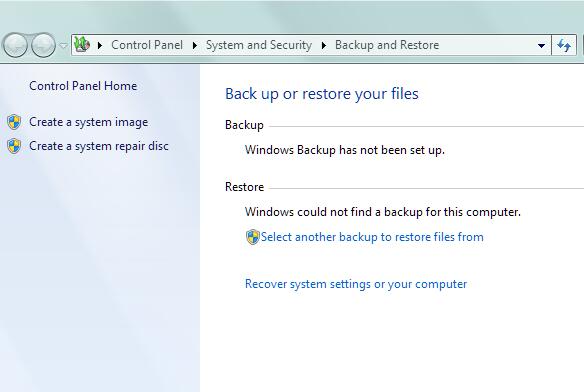584x392 pixels.
Task: Click shield icon beside Select another backup
Action: [253, 237]
